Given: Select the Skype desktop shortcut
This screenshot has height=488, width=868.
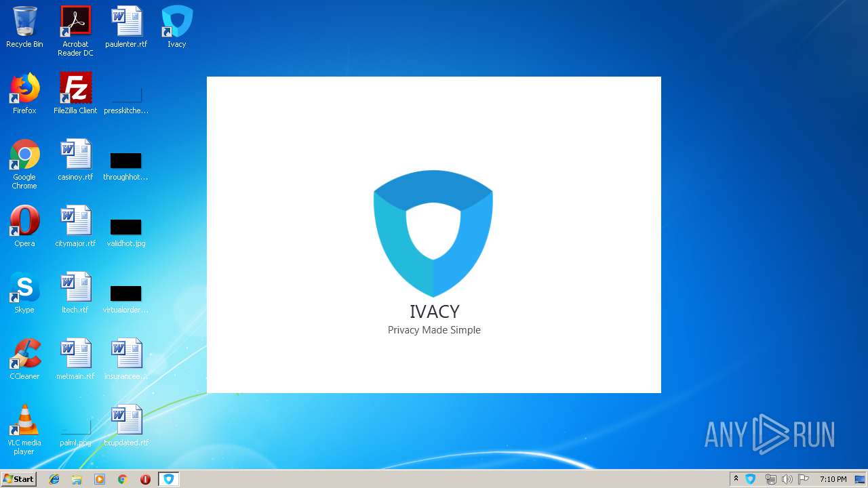Looking at the screenshot, I should pos(24,293).
